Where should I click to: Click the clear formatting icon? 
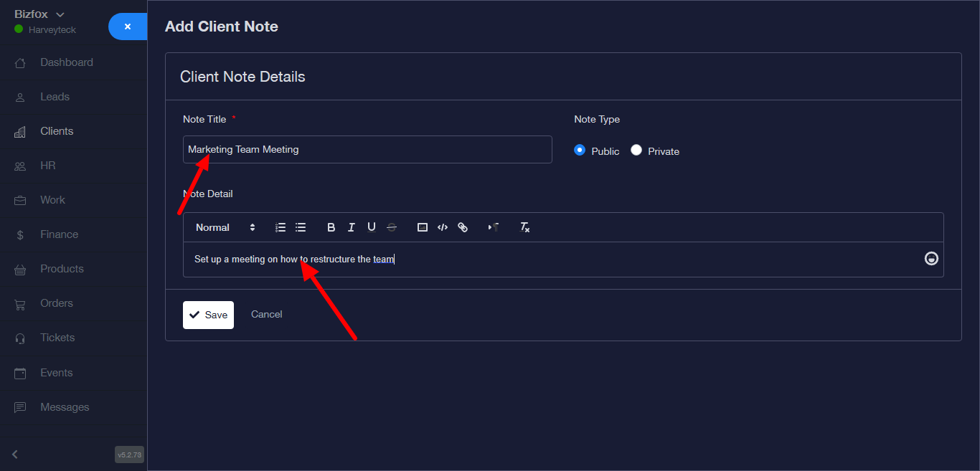click(524, 227)
